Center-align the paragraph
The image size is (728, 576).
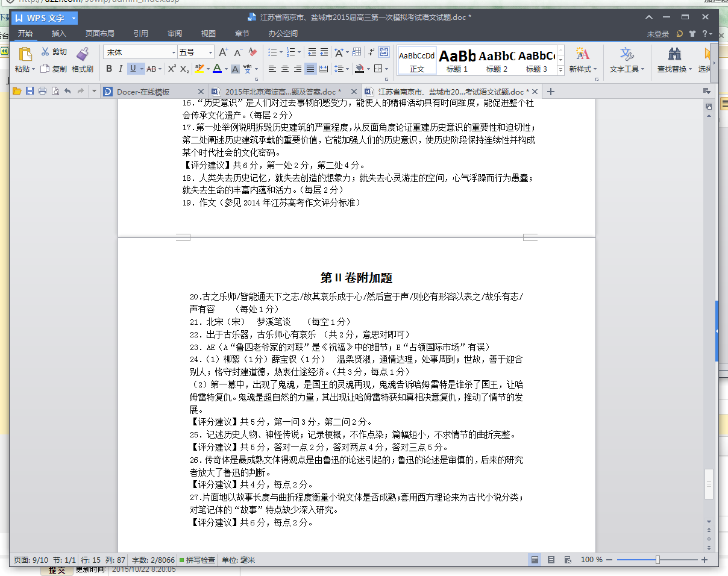285,69
